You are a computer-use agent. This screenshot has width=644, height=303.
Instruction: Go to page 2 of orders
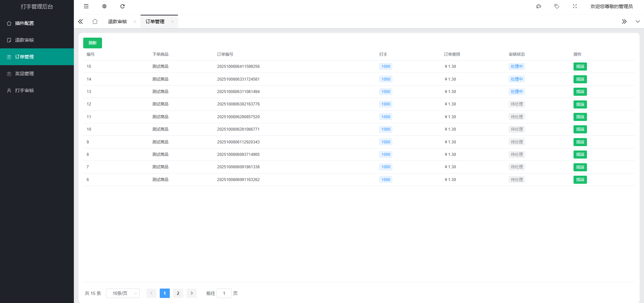178,293
